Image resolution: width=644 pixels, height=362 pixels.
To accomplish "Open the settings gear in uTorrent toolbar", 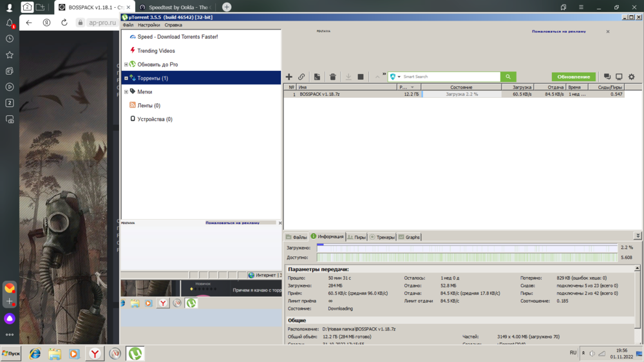I will [x=631, y=77].
